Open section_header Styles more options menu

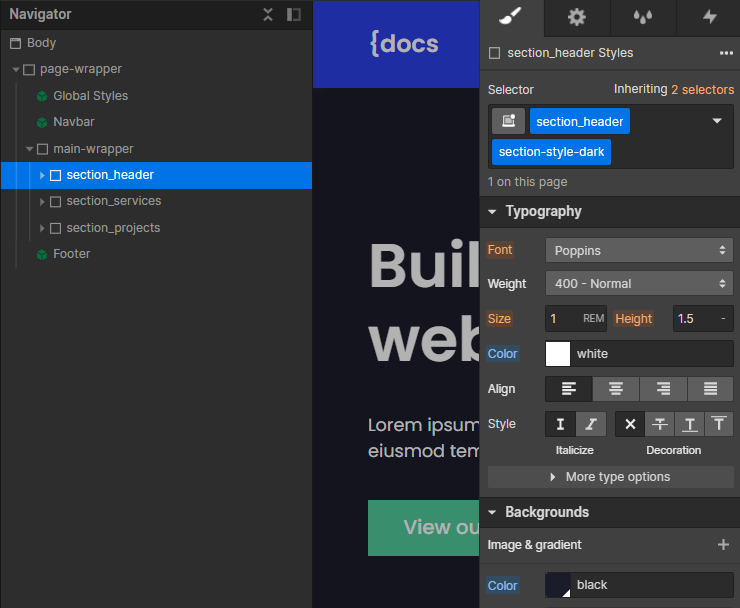(726, 53)
